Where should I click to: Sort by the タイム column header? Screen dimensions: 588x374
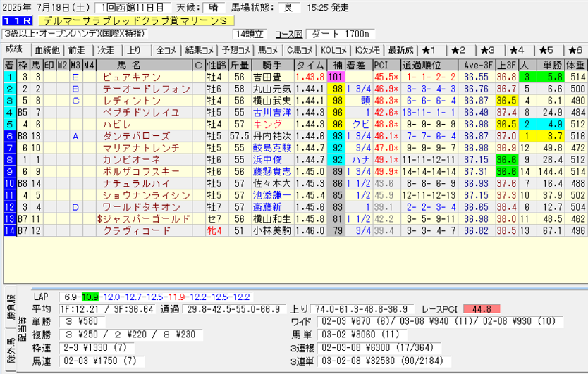coord(310,65)
